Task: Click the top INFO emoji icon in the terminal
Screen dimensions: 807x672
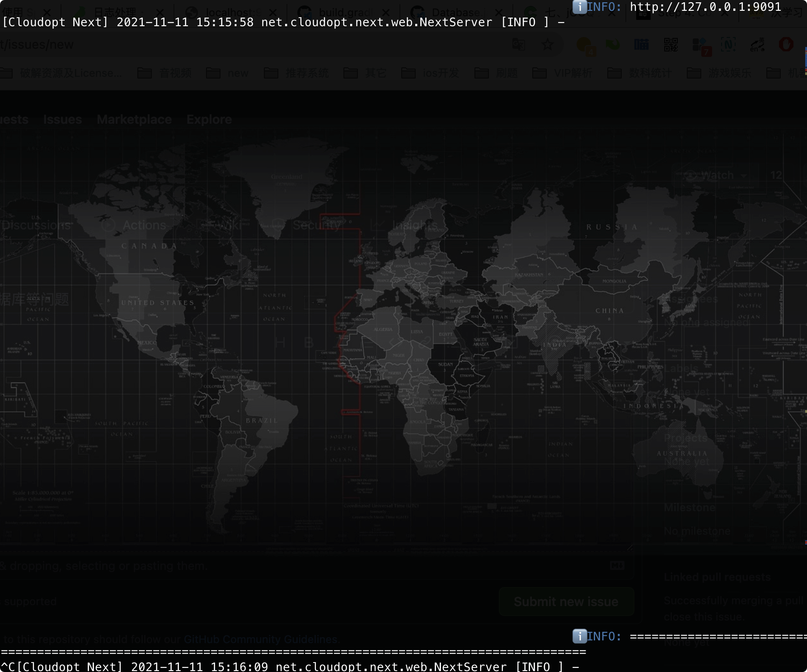Action: click(x=580, y=7)
